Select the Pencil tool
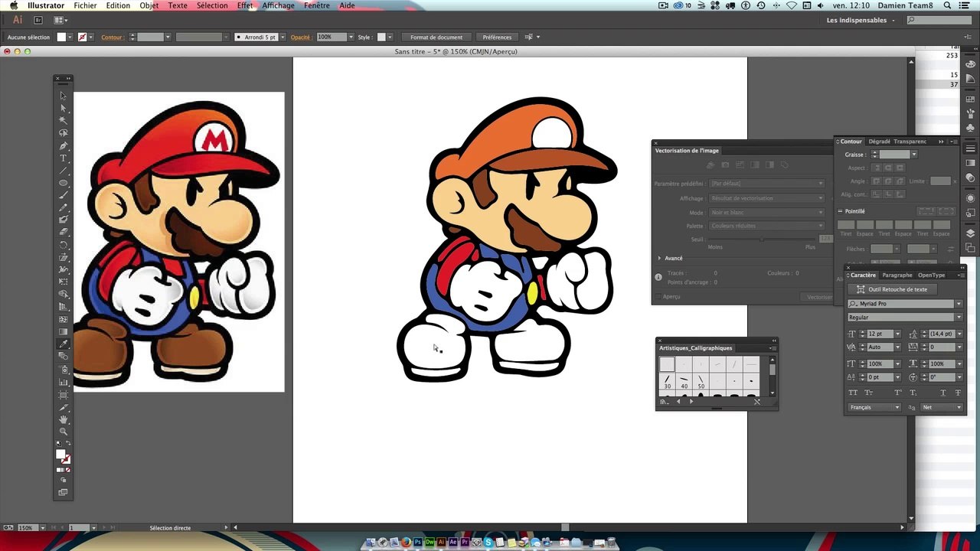 pyautogui.click(x=64, y=207)
